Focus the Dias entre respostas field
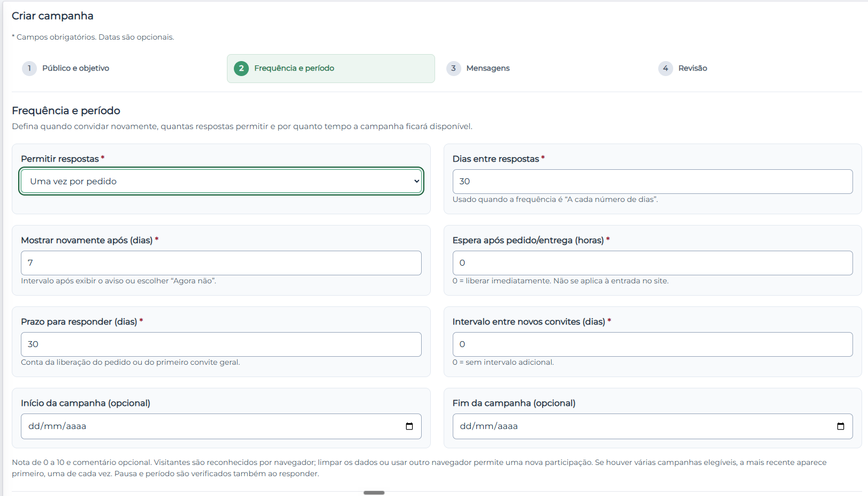The height and width of the screenshot is (496, 868). (x=652, y=182)
